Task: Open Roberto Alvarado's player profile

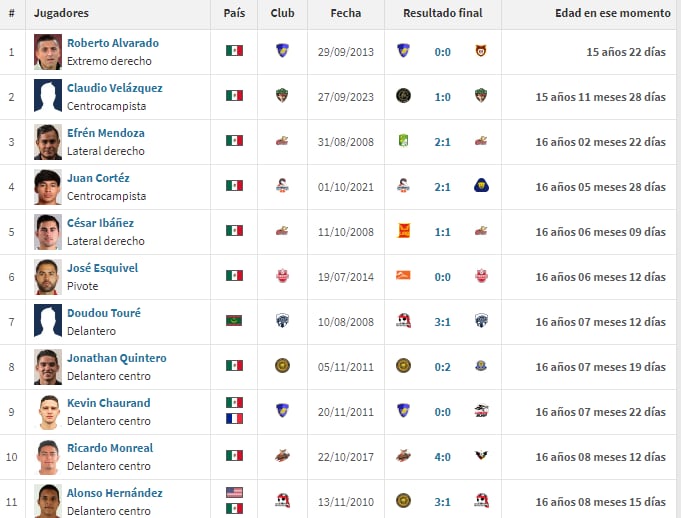Action: click(112, 43)
